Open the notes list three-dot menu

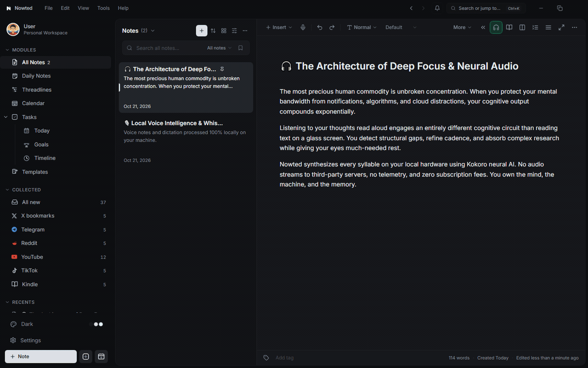coord(245,31)
